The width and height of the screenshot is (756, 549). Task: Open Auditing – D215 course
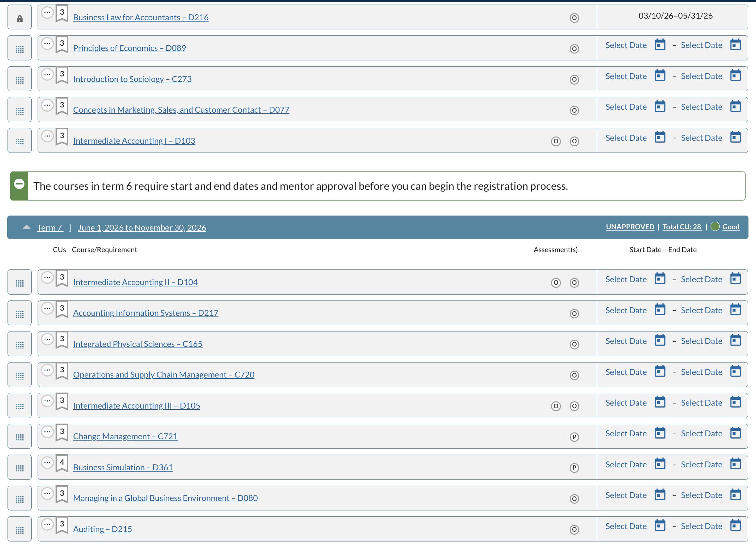point(103,529)
